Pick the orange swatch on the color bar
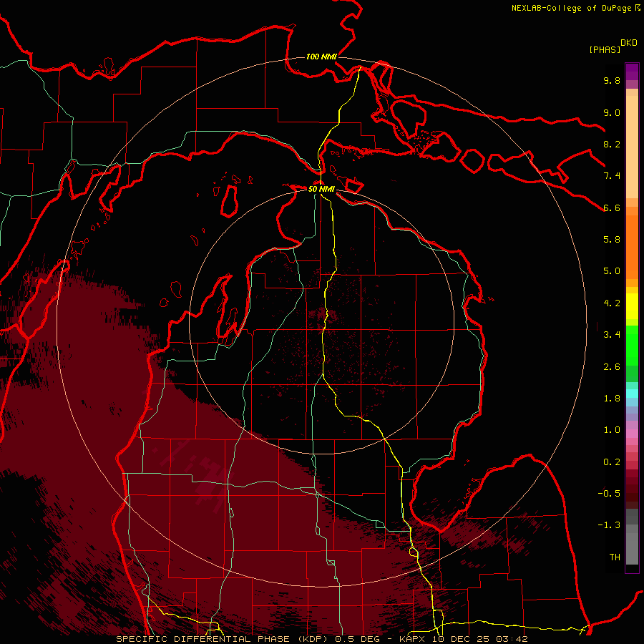The width and height of the screenshot is (644, 644). click(632, 246)
